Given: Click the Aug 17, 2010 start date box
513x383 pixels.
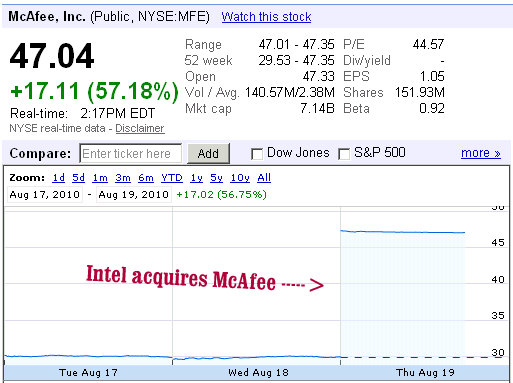Looking at the screenshot, I should pyautogui.click(x=45, y=195).
